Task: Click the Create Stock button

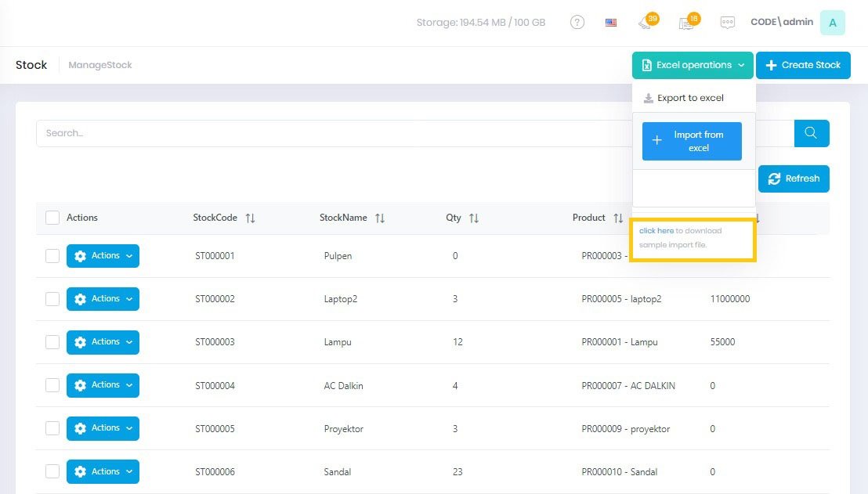Action: point(803,65)
